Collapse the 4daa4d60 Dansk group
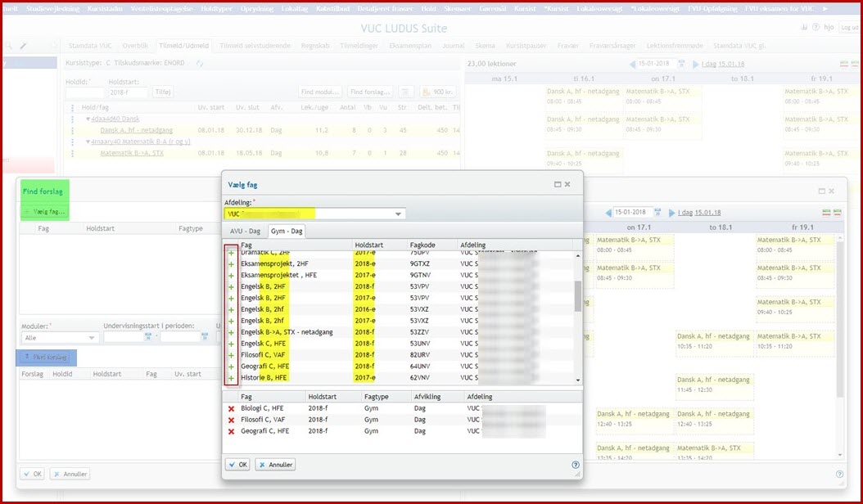 pos(88,119)
